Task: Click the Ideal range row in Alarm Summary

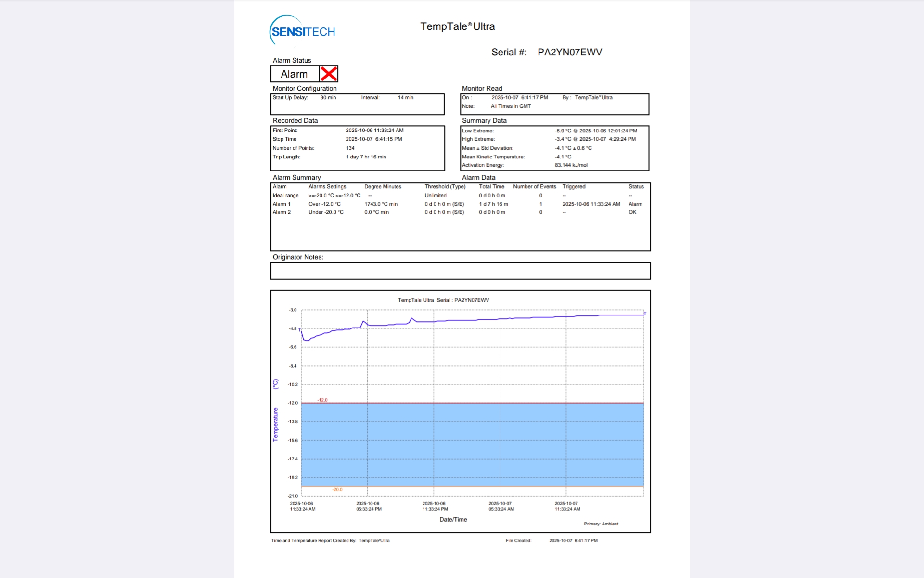Action: click(286, 196)
